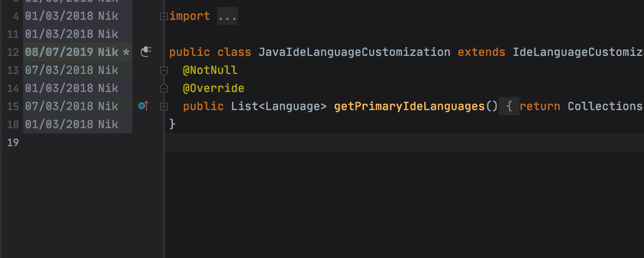Click line number 19 in the gutter
Screen dimensions: 644x258
pyautogui.click(x=13, y=142)
